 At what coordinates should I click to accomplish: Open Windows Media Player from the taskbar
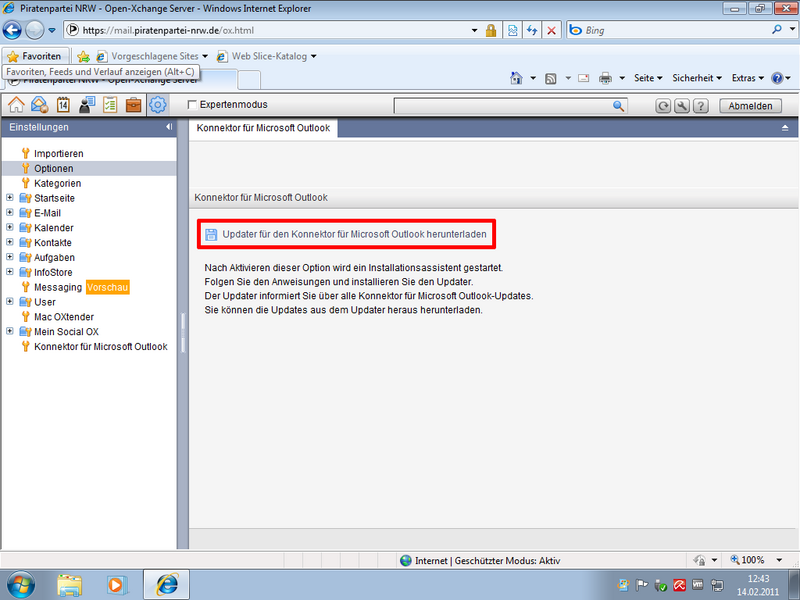coord(115,585)
